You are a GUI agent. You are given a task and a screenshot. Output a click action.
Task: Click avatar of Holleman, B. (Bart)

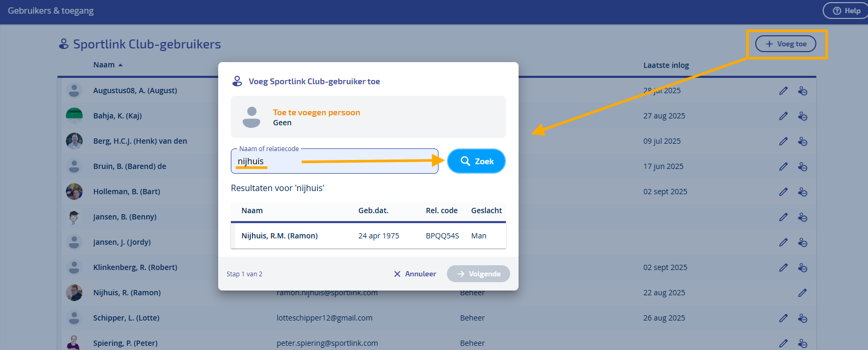tap(74, 192)
